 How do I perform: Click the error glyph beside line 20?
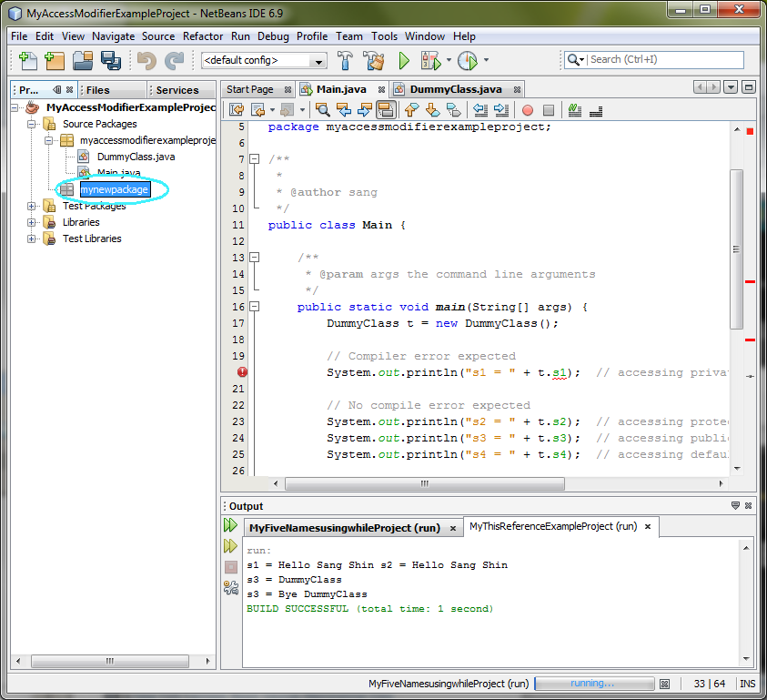pos(242,372)
